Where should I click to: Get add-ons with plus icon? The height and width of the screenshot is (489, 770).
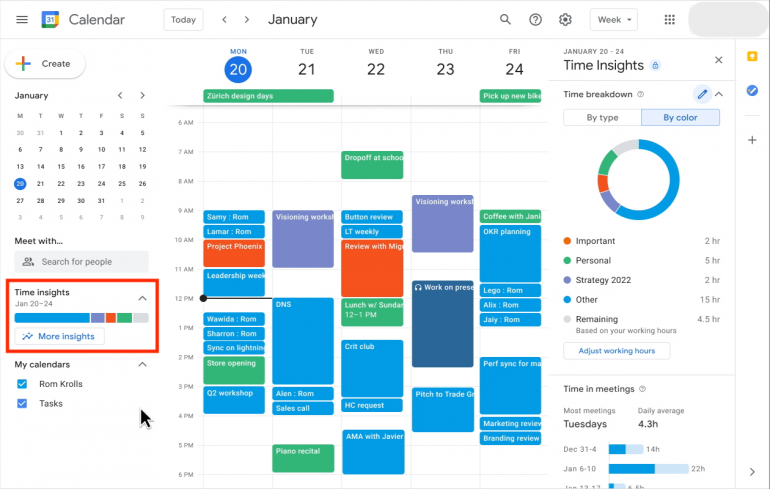(752, 140)
